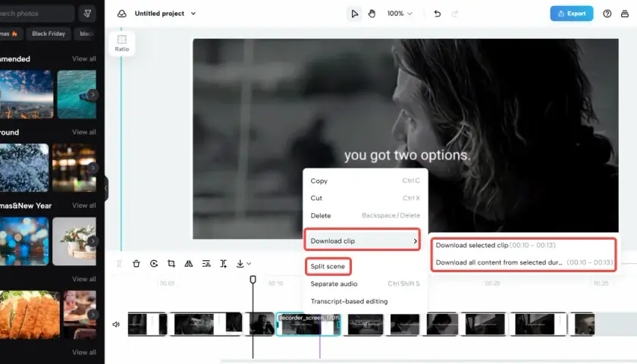Screen dimensions: 637x364
Task: Select the blue snowflake background thumbnail
Action: pyautogui.click(x=24, y=168)
